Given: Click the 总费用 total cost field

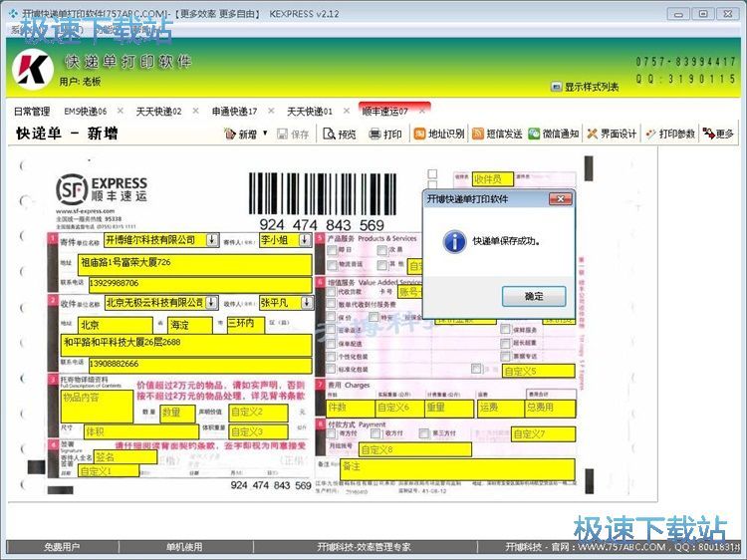Looking at the screenshot, I should (551, 409).
